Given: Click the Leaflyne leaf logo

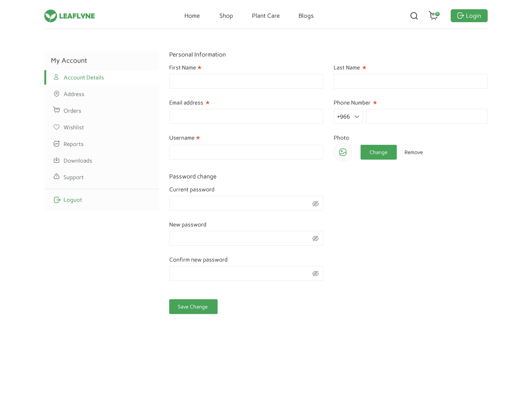Looking at the screenshot, I should pyautogui.click(x=50, y=16).
